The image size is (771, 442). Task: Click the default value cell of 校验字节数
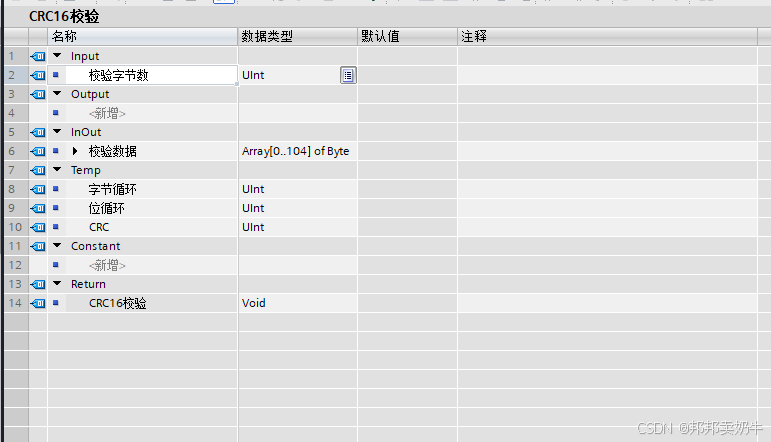407,75
